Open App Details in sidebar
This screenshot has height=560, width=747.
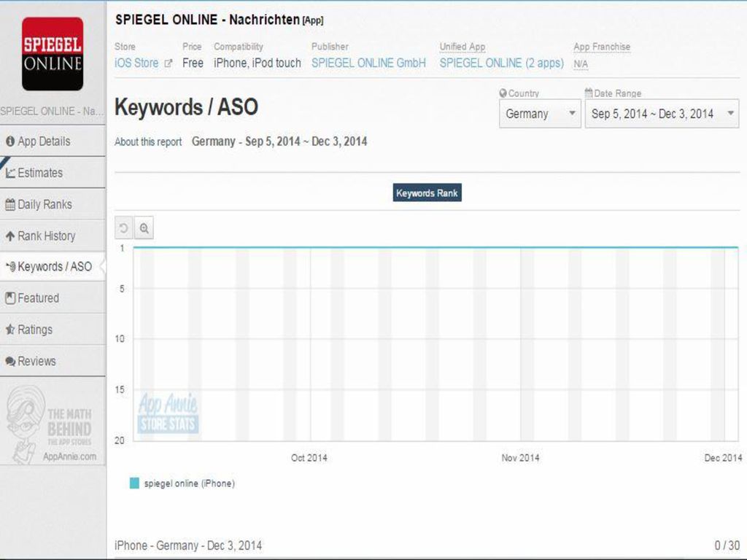coord(53,141)
